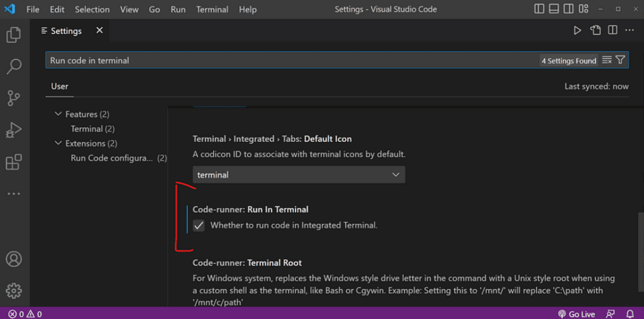
Task: Open the Accounts icon in activity bar
Action: tap(14, 259)
